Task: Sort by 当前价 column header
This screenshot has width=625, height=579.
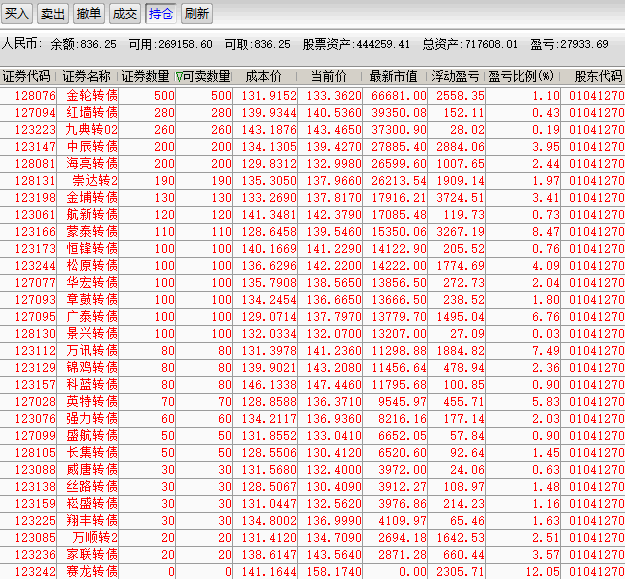Action: tap(329, 76)
